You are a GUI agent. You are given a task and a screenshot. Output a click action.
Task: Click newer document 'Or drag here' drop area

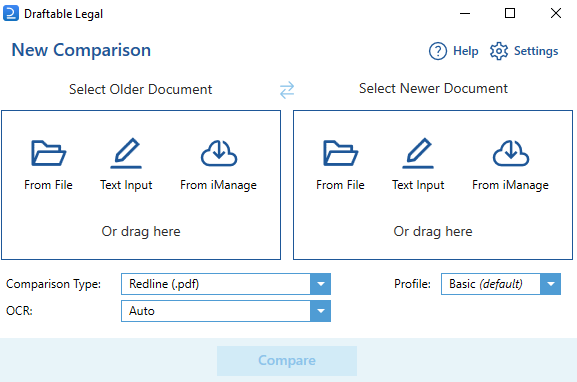click(433, 231)
